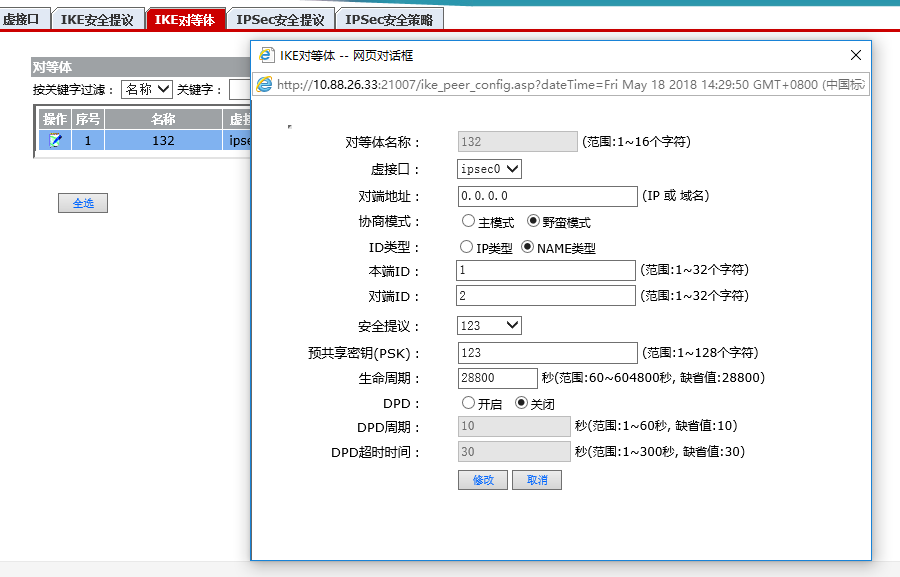Click the 对端地址 input field
This screenshot has height=577, width=900.
pyautogui.click(x=548, y=196)
